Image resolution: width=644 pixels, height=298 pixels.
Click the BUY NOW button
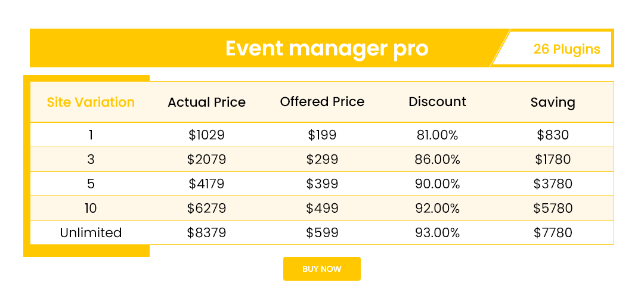click(x=322, y=269)
